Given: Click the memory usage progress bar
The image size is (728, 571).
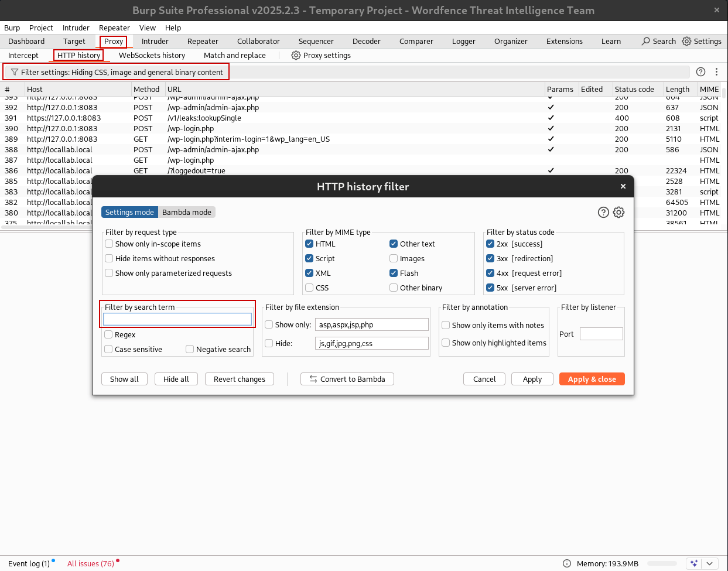Looking at the screenshot, I should click(661, 563).
